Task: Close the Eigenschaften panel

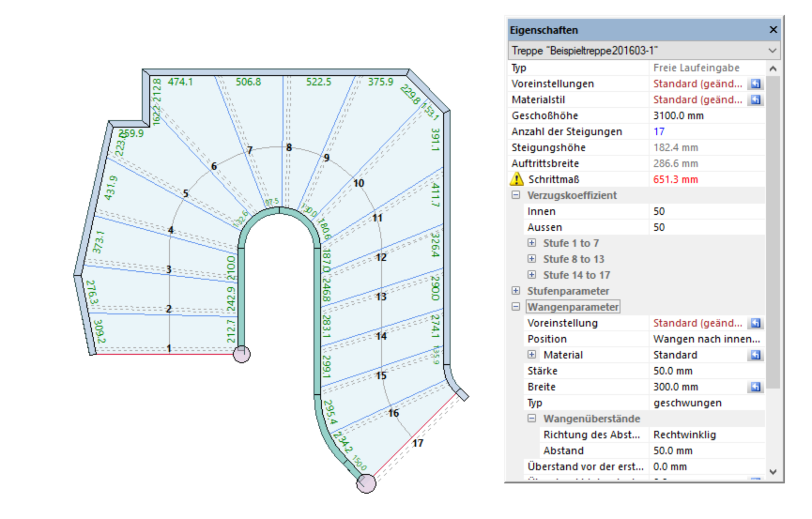Action: tap(773, 30)
